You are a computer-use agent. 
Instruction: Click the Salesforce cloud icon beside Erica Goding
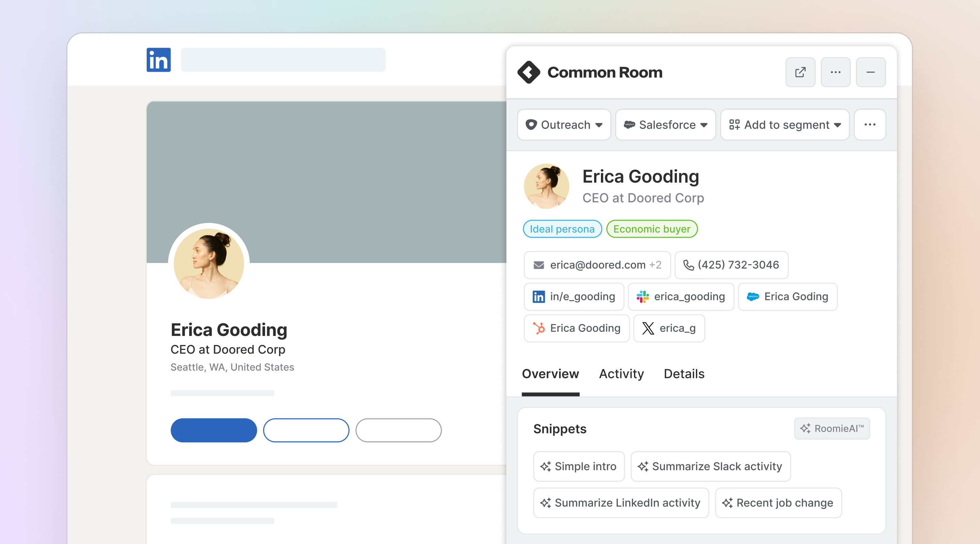pos(753,296)
